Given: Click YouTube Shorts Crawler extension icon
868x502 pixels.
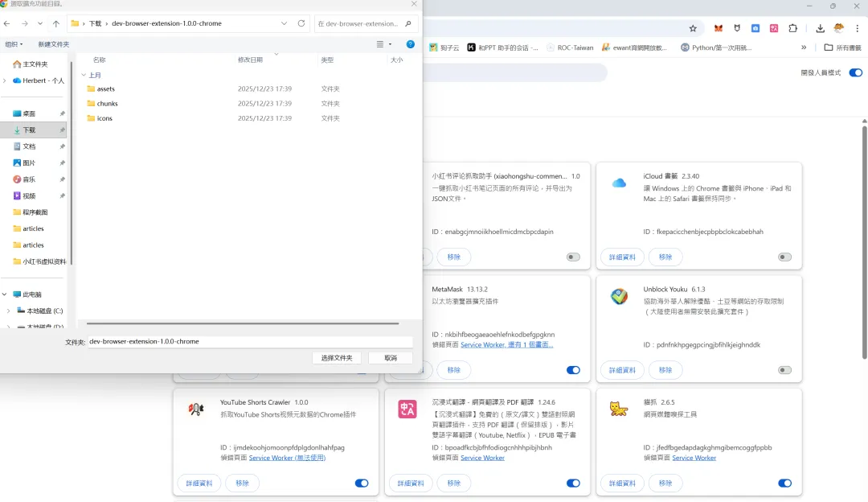Looking at the screenshot, I should tap(196, 409).
